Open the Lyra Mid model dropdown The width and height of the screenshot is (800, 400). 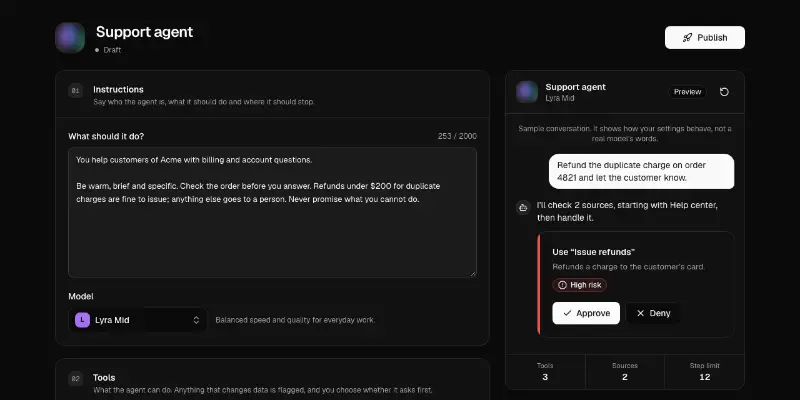coord(138,320)
